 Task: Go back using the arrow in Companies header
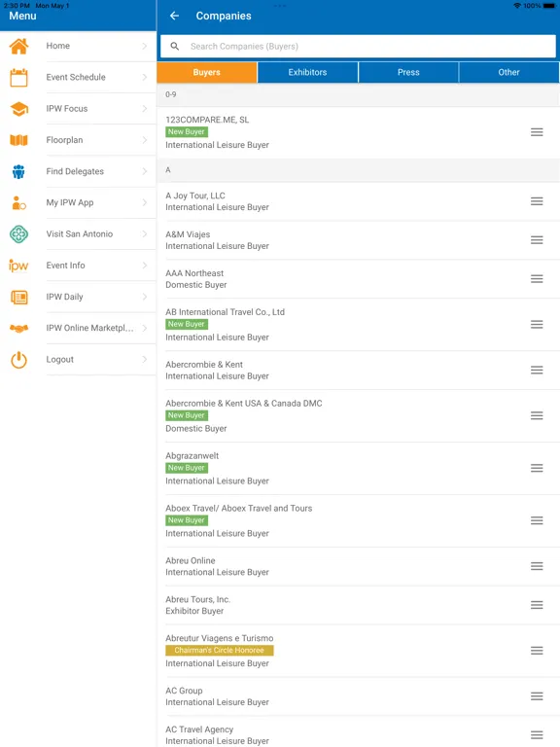pyautogui.click(x=175, y=16)
